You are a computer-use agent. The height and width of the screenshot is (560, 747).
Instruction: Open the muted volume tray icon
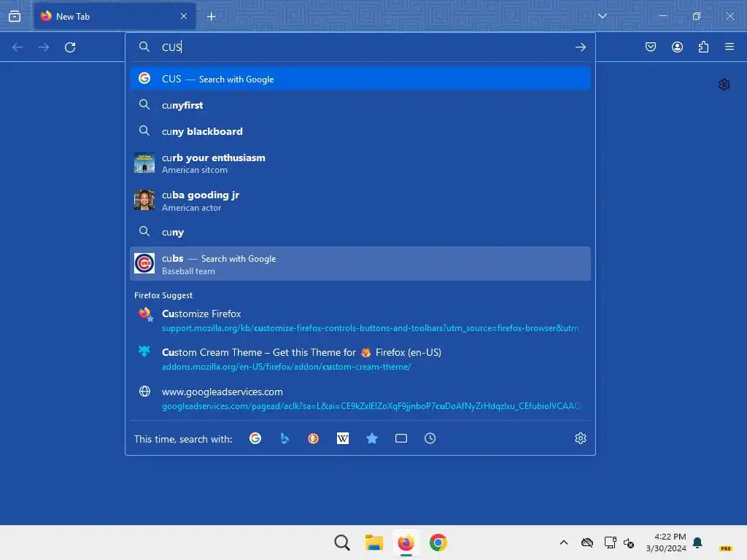coord(628,542)
